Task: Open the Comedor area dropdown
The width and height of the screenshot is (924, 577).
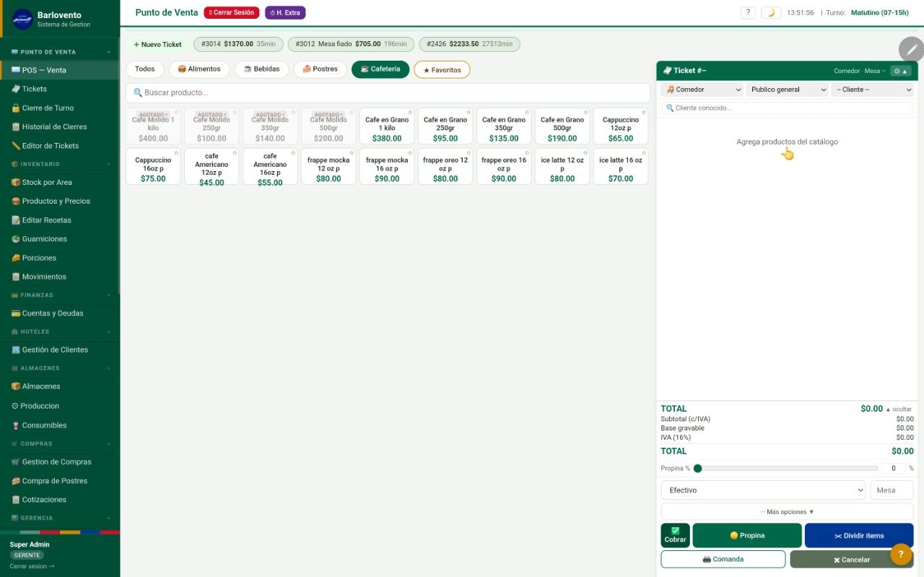Action: (702, 90)
